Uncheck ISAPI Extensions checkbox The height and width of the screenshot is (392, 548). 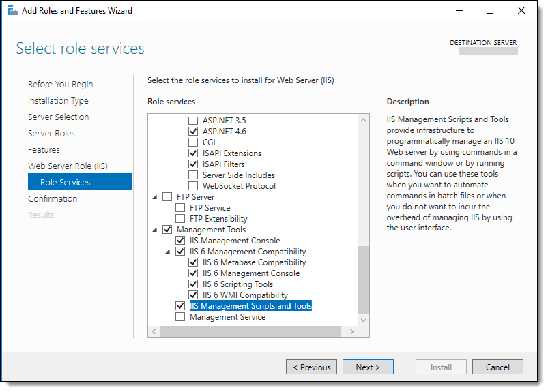[193, 153]
